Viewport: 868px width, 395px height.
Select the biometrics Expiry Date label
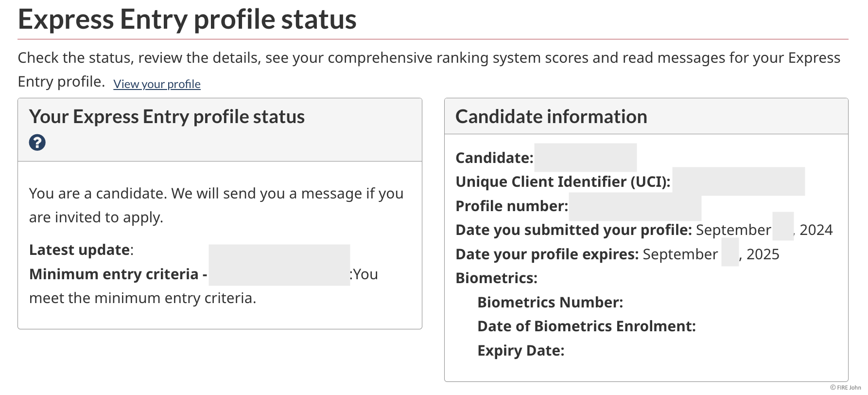pos(521,351)
